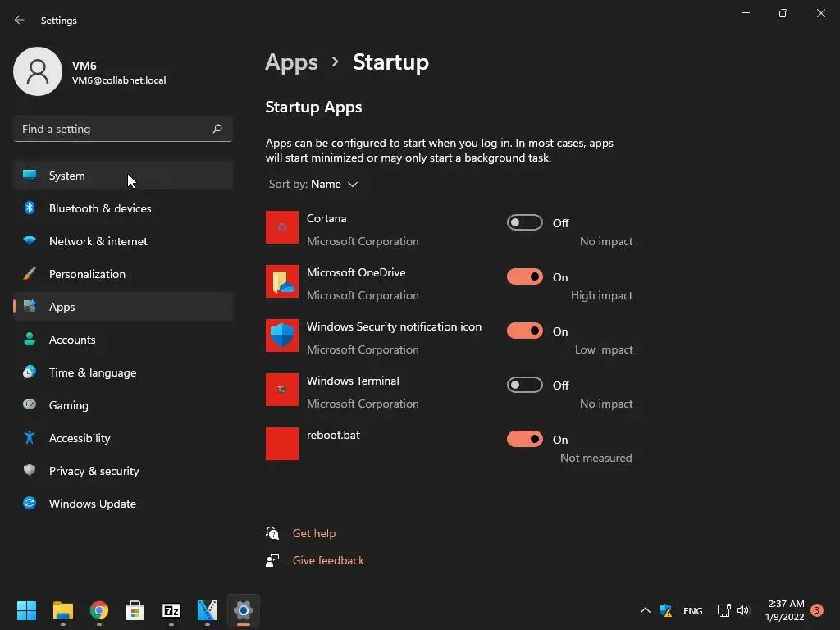Open Microsoft Store from the taskbar
Screen dimensions: 840x630
coord(135,610)
